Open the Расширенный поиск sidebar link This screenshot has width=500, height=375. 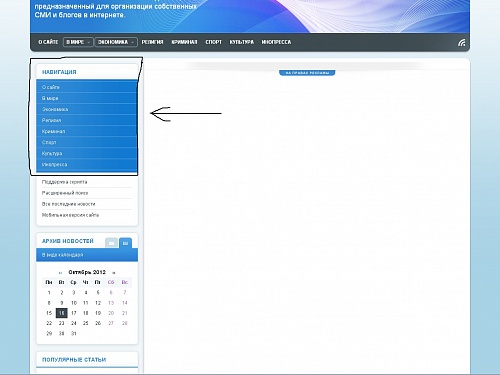pos(65,193)
